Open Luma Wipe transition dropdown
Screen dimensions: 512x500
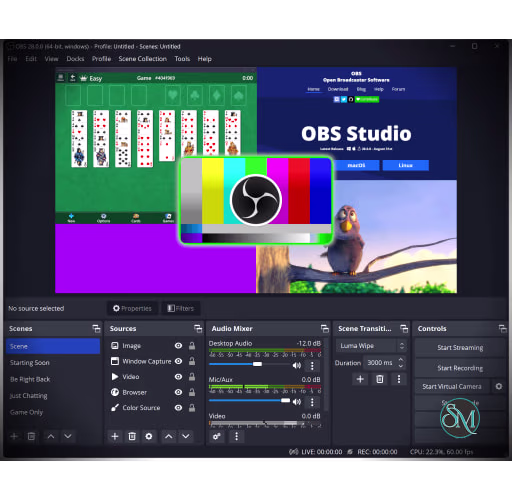click(371, 346)
